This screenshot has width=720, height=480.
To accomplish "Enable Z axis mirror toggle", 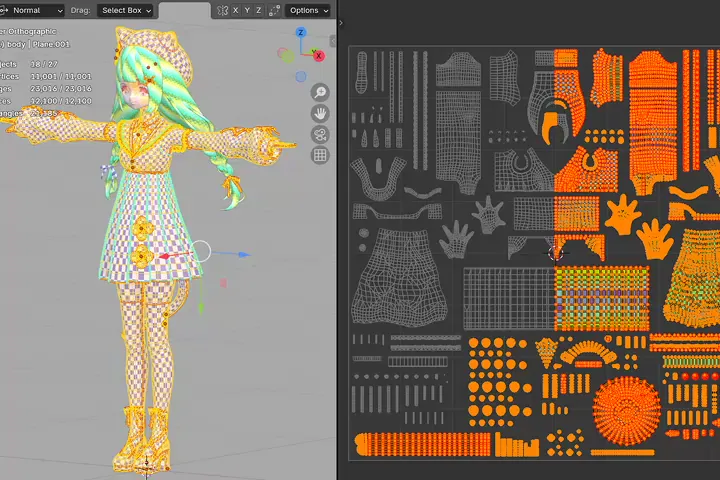I will 260,10.
